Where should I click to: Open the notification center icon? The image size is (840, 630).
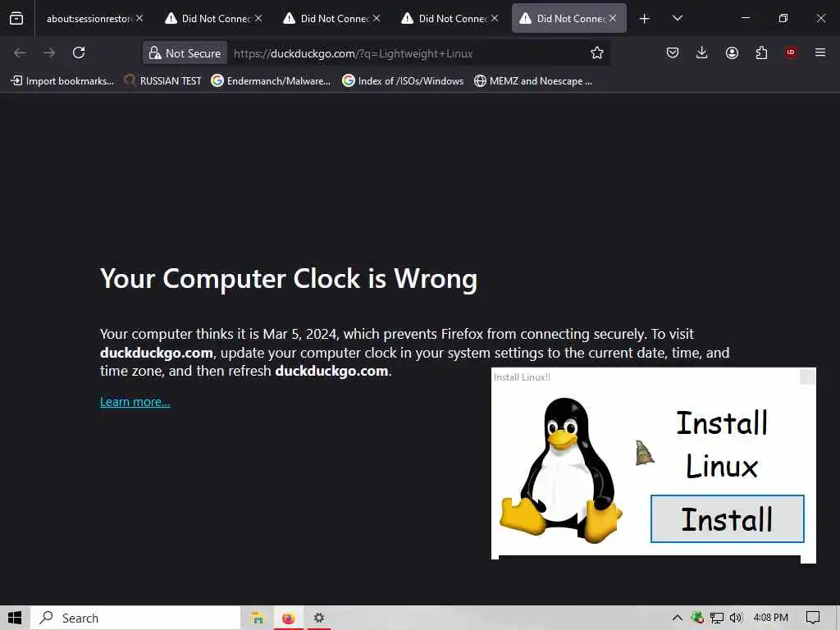point(813,618)
